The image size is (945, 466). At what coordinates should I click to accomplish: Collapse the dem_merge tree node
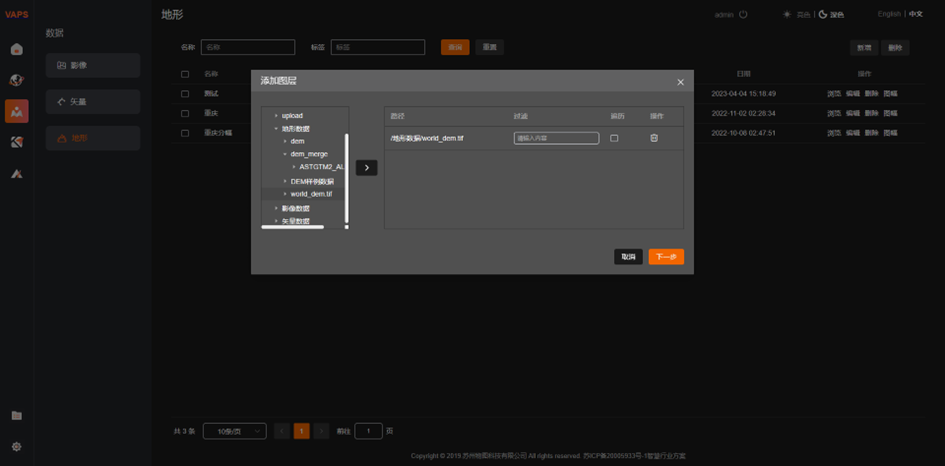pos(285,154)
